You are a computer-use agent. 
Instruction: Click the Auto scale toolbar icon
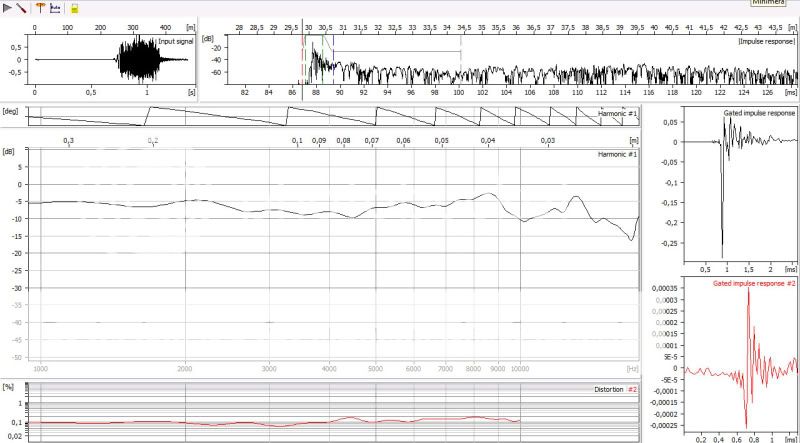click(56, 7)
